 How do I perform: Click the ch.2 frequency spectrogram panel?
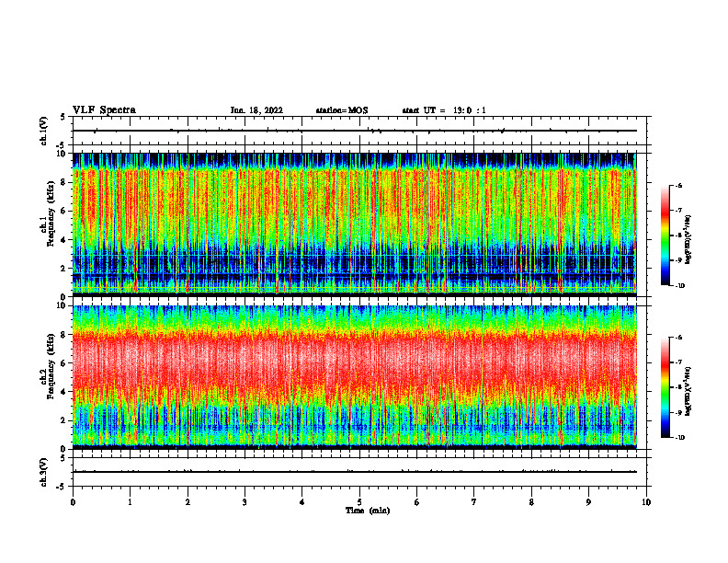pyautogui.click(x=354, y=377)
